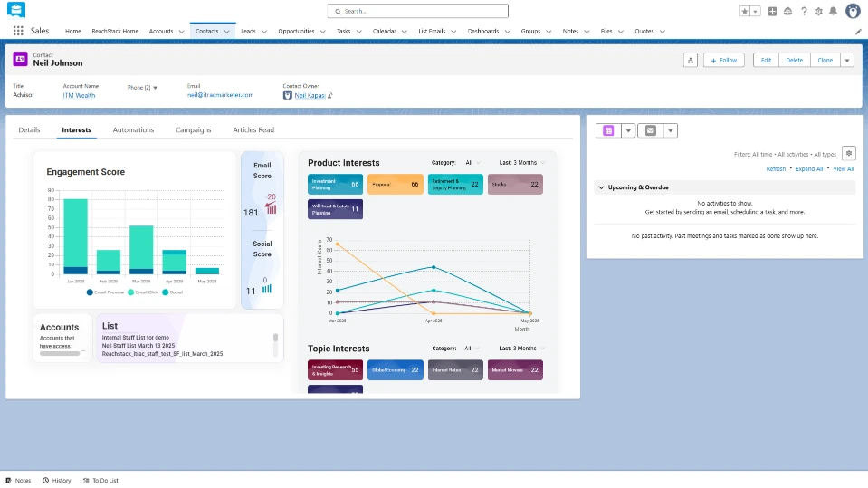Viewport: 868px width, 488px height.
Task: Open the History utility bar item
Action: [57, 480]
